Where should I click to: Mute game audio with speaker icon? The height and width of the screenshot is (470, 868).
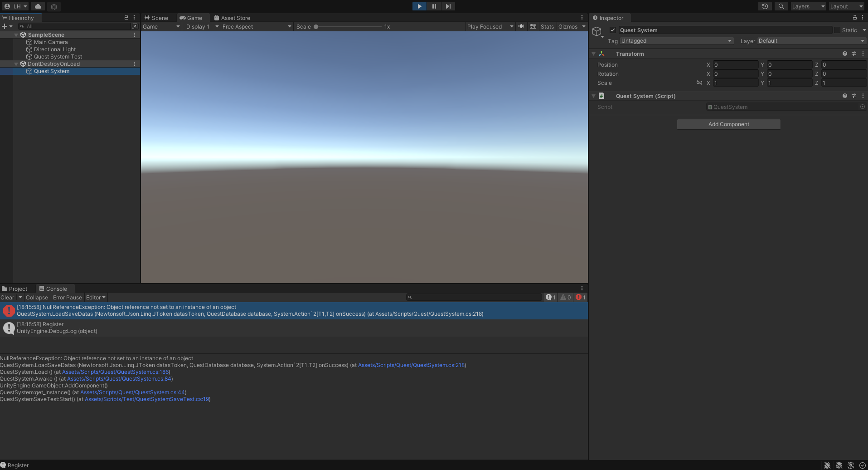pyautogui.click(x=521, y=26)
